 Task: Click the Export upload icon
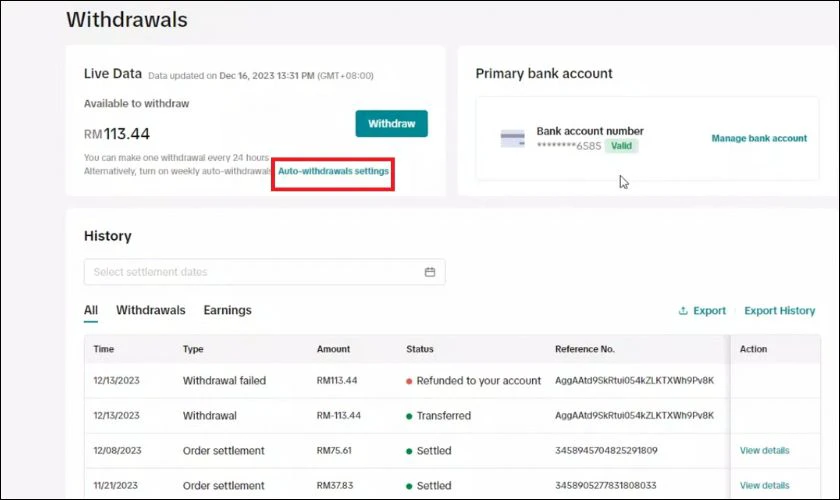(683, 311)
